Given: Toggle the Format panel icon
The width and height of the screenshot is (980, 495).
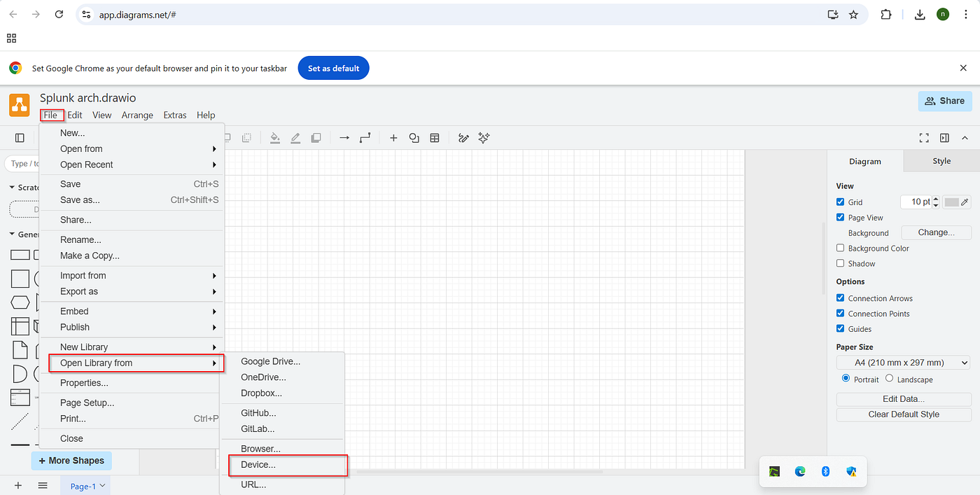Looking at the screenshot, I should pyautogui.click(x=944, y=138).
